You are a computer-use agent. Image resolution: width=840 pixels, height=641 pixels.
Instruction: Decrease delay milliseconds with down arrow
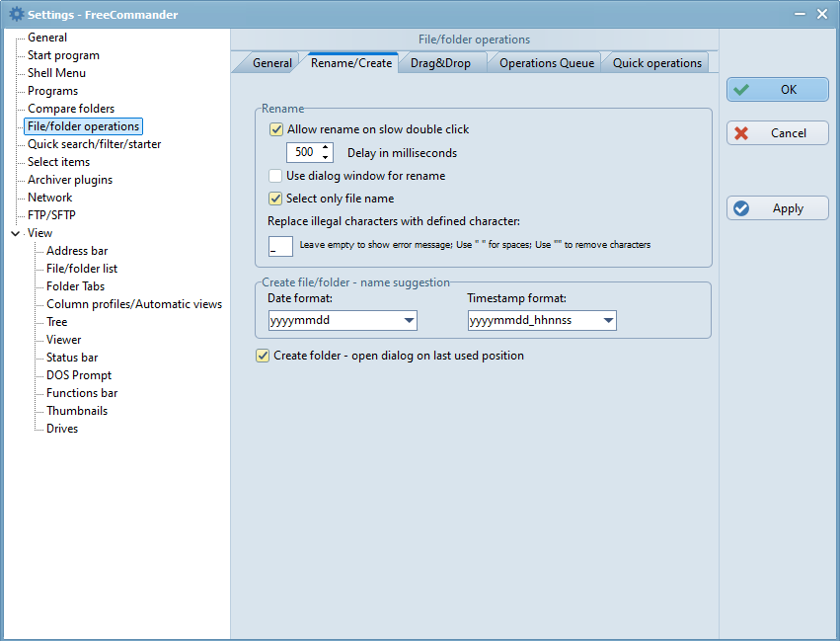(325, 157)
